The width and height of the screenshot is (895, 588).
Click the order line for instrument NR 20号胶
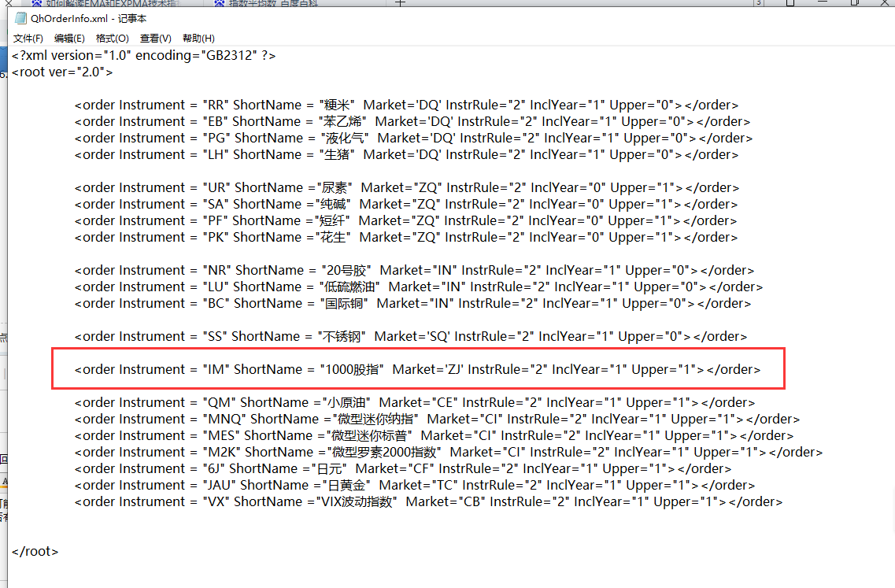click(x=414, y=271)
